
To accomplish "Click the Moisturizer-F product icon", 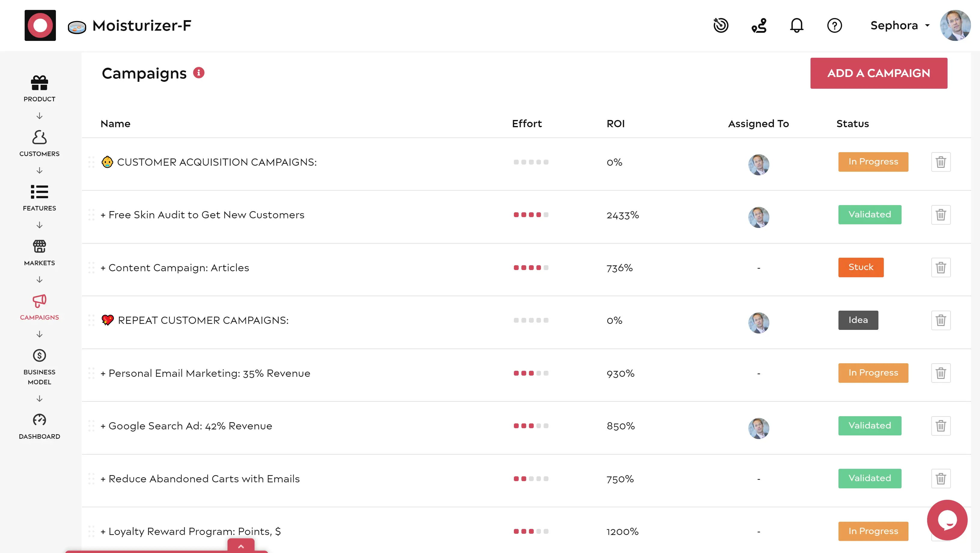I will [x=77, y=27].
